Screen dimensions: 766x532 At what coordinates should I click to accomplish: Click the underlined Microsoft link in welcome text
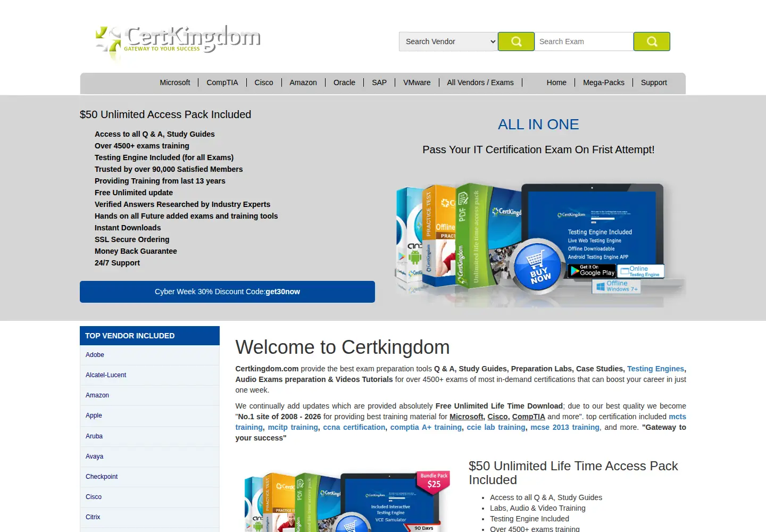click(x=467, y=417)
